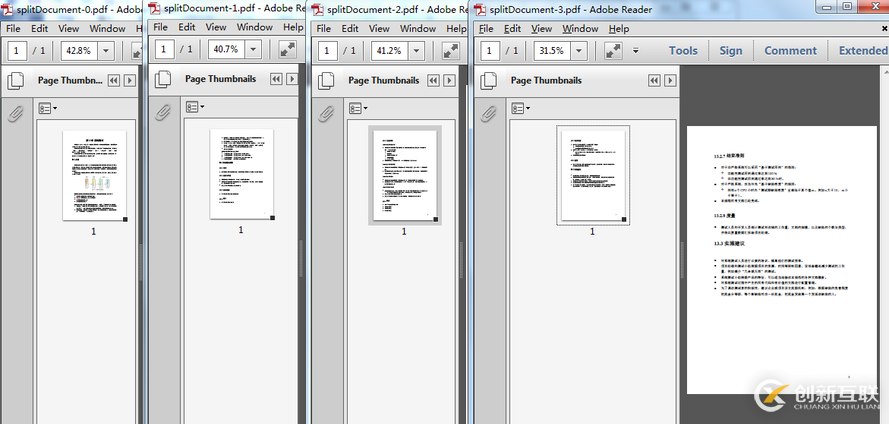This screenshot has height=424, width=889.
Task: Click Page Thumbnails panel icon in splitDocument-1
Action: (x=163, y=79)
